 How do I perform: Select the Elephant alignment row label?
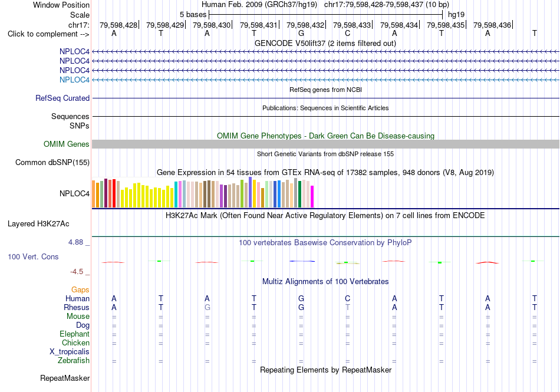pyautogui.click(x=74, y=334)
